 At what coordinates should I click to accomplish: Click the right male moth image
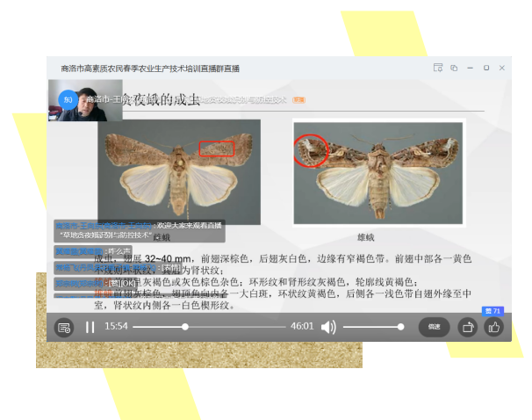coord(377,171)
